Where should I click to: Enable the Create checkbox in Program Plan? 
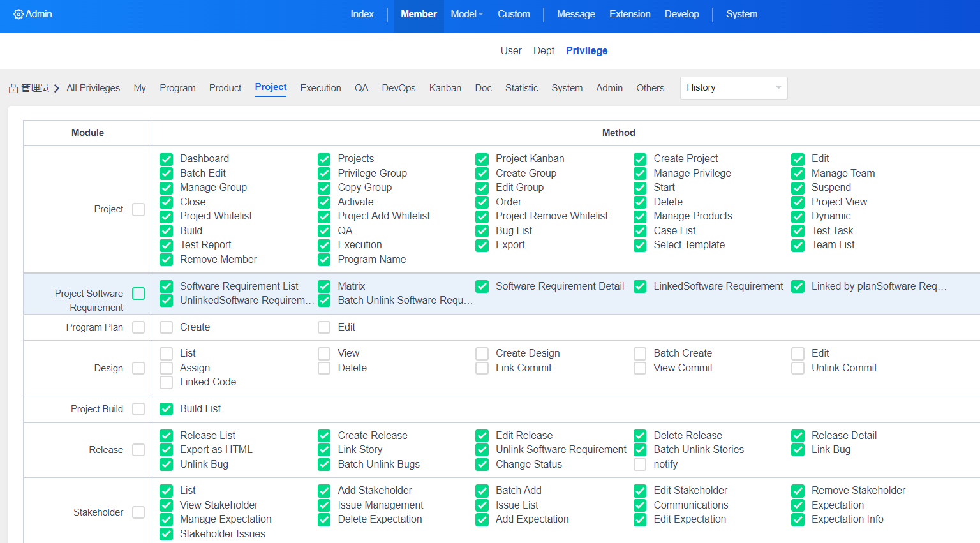[167, 327]
